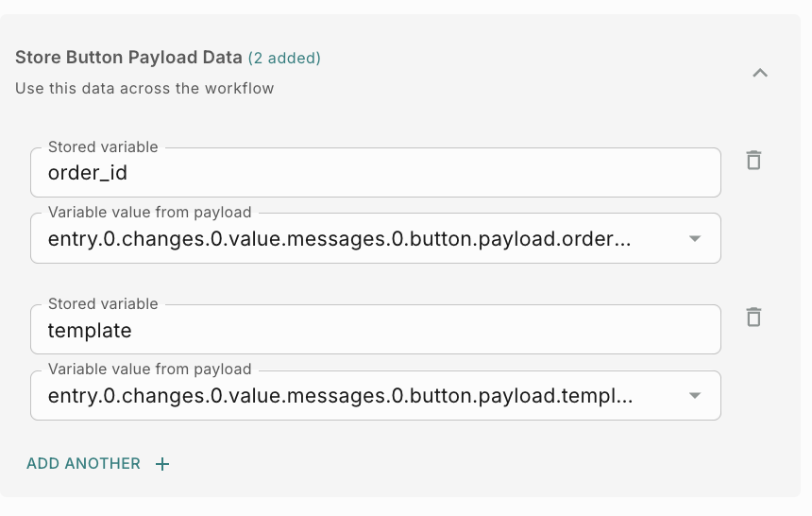The height and width of the screenshot is (516, 812).
Task: Delete the template stored variable row
Action: pos(753,317)
